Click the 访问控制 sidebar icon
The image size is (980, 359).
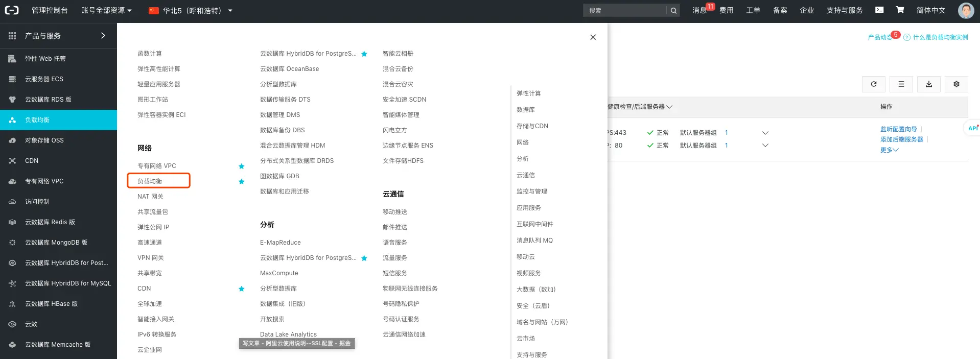(x=12, y=202)
